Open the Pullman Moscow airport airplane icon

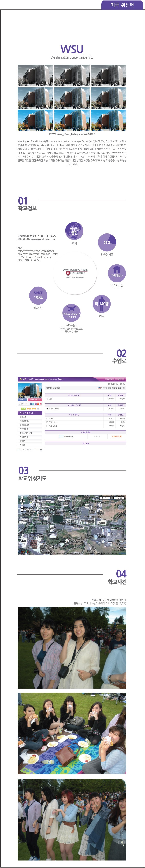click(x=71, y=313)
